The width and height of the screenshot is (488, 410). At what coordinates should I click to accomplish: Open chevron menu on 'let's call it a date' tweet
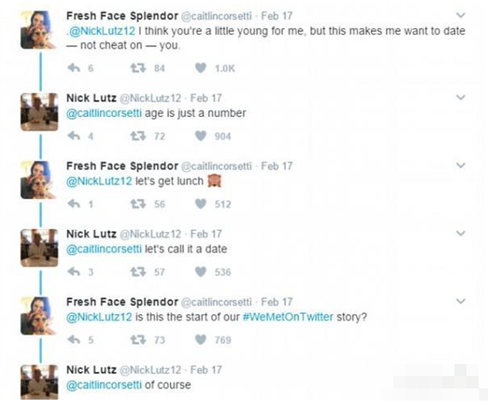click(x=461, y=233)
